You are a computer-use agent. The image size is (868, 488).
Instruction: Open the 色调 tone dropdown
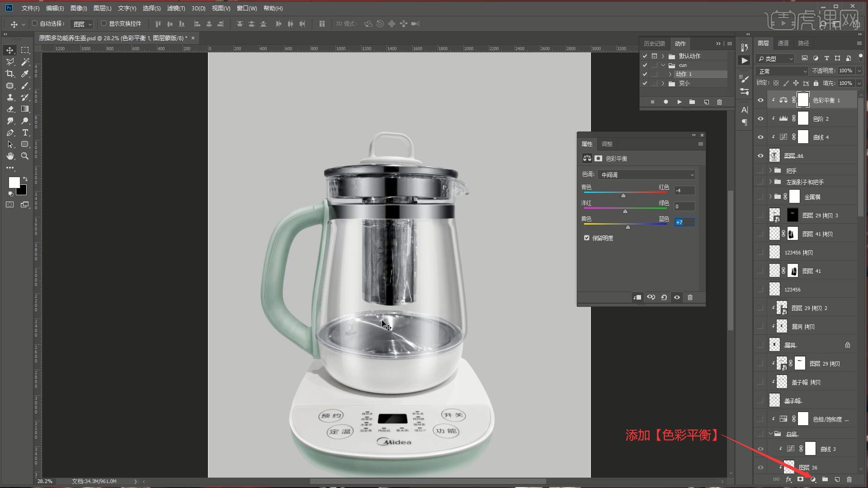pyautogui.click(x=646, y=175)
